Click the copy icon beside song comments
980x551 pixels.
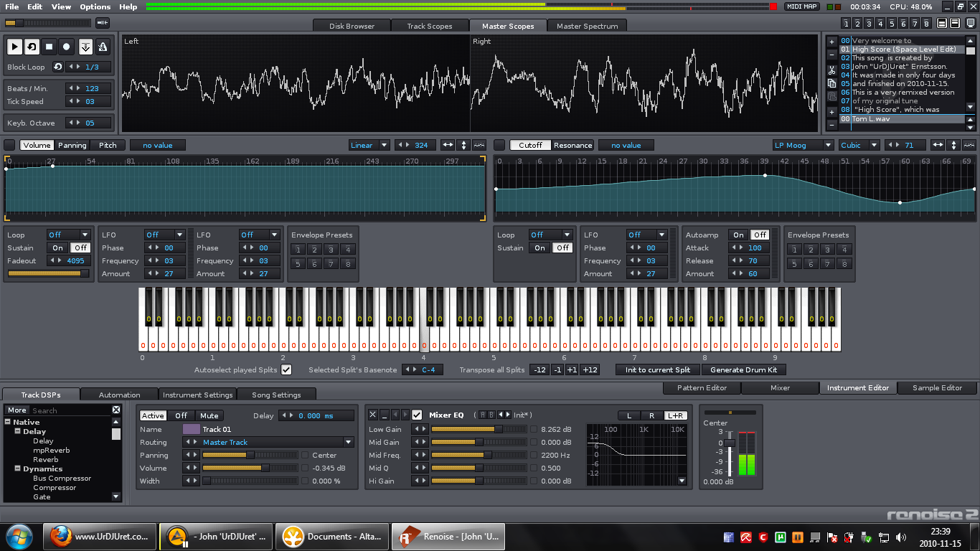tap(831, 83)
